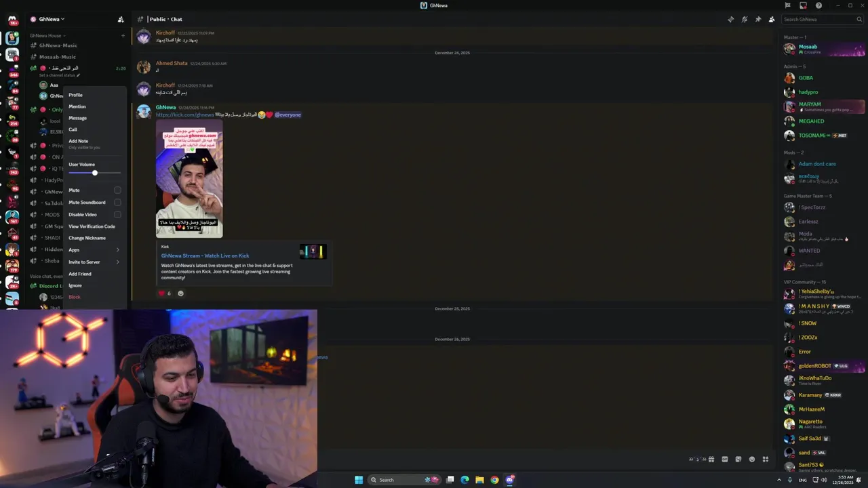Open member MEGAHED in the member list
This screenshot has height=488, width=868.
(x=823, y=121)
